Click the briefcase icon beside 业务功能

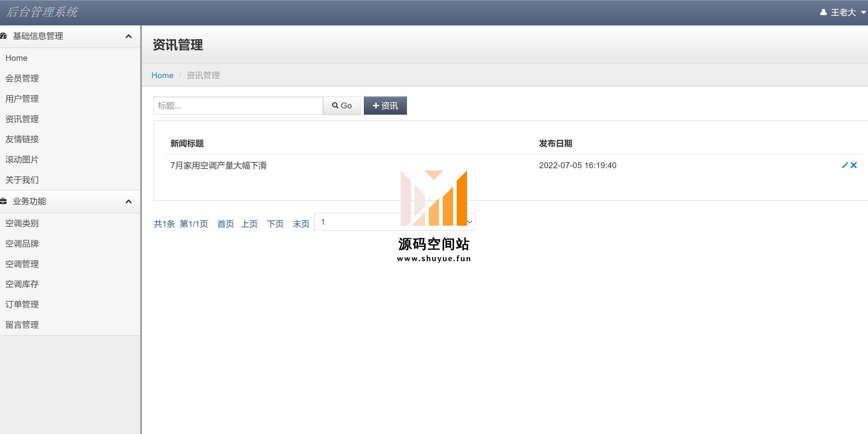click(3, 201)
